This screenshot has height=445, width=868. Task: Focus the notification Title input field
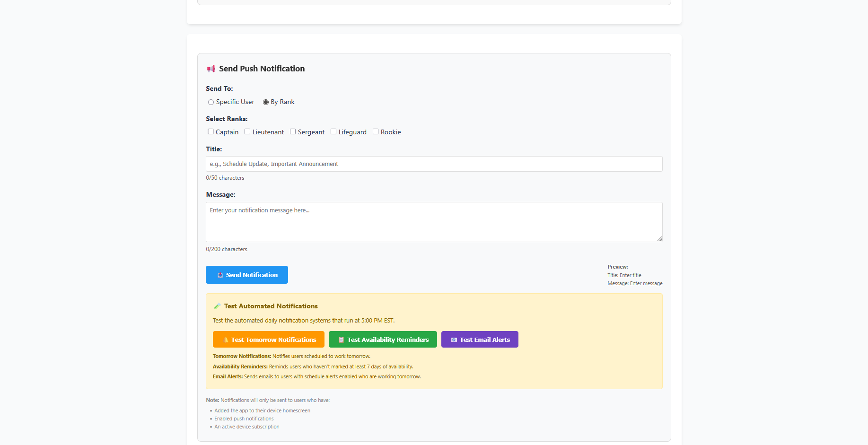(434, 164)
